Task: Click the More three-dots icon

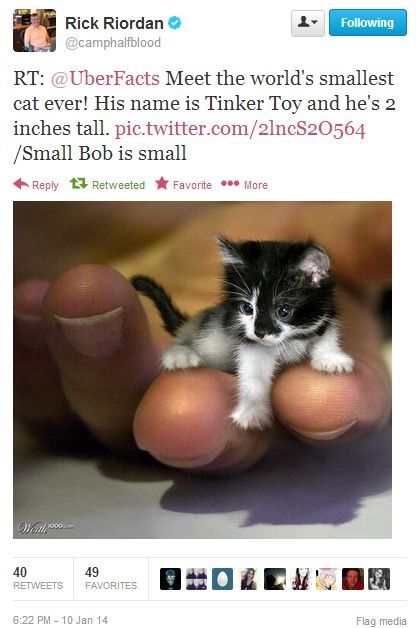Action: click(x=230, y=184)
